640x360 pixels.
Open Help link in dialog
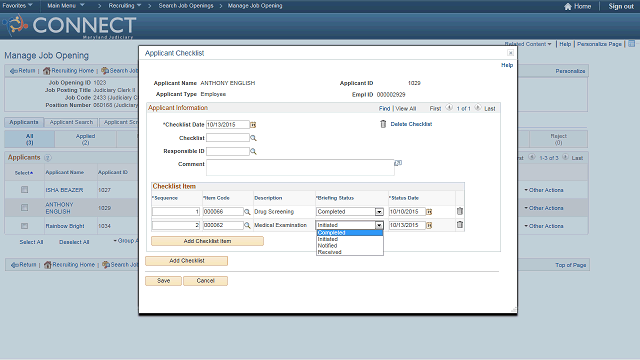click(507, 65)
